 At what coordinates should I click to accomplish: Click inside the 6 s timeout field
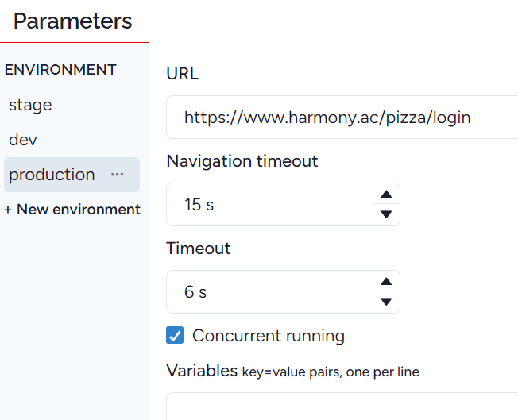point(270,291)
